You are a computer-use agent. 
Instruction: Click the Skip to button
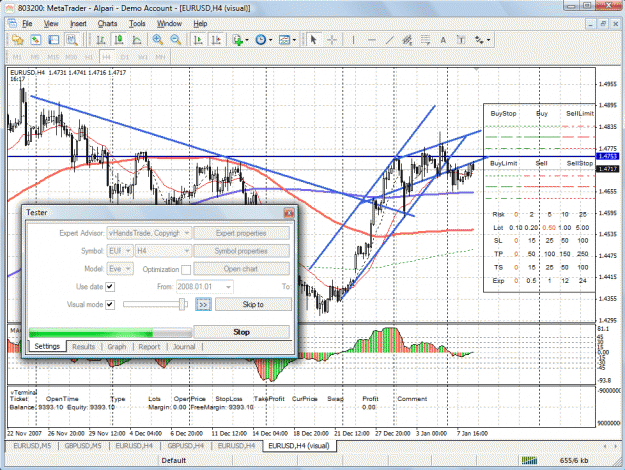[x=253, y=305]
